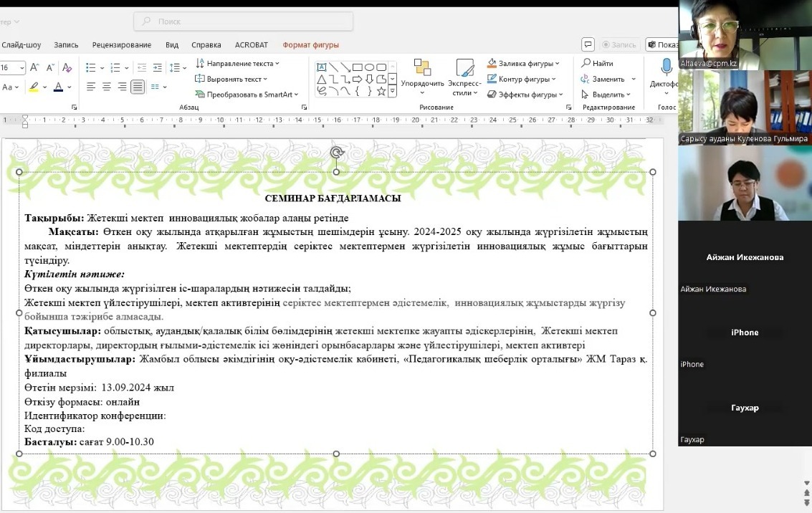Screen dimensions: 812x513
Task: Apply a numbered list
Action: (x=115, y=67)
